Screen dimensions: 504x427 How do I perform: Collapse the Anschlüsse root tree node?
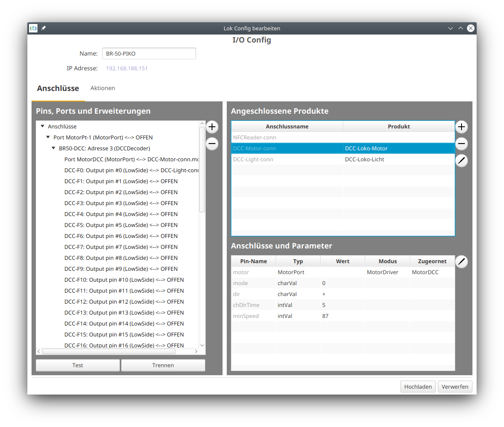click(42, 126)
